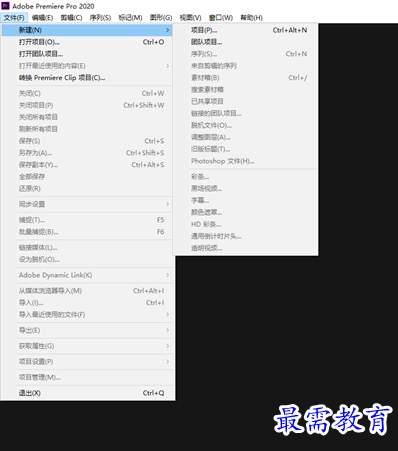Click 项目管理(M)... entry
The height and width of the screenshot is (451, 398).
87,378
